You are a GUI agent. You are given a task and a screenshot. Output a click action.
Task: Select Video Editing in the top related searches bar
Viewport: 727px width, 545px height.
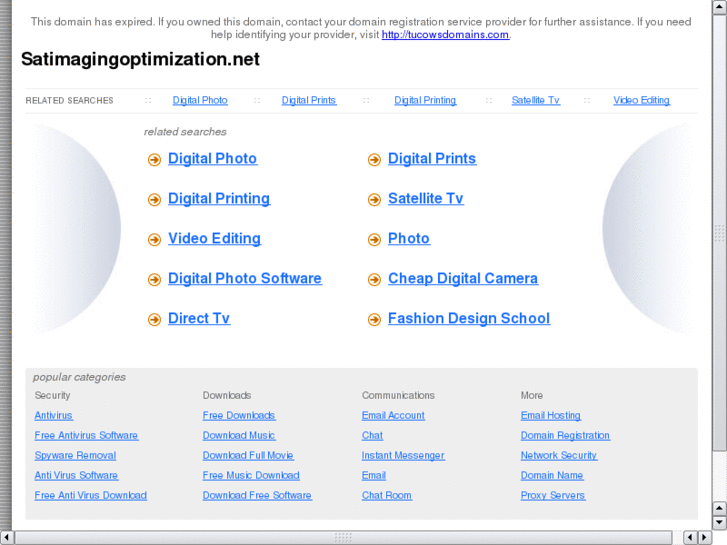[x=641, y=101]
